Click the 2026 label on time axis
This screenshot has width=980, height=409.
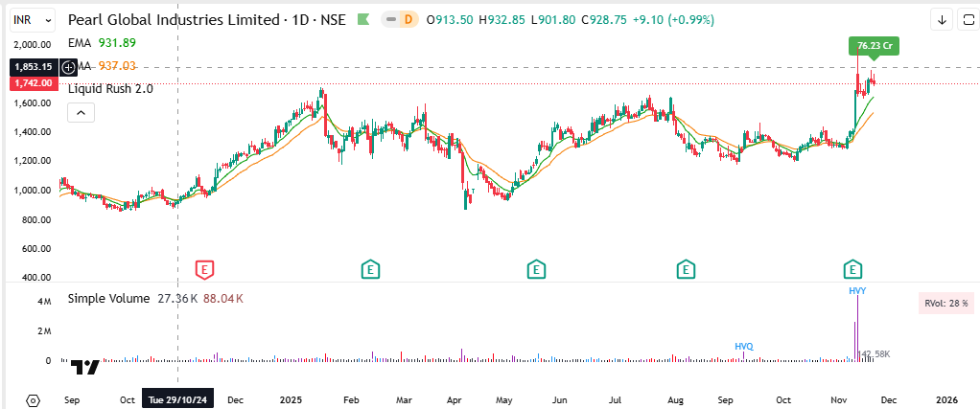[948, 399]
